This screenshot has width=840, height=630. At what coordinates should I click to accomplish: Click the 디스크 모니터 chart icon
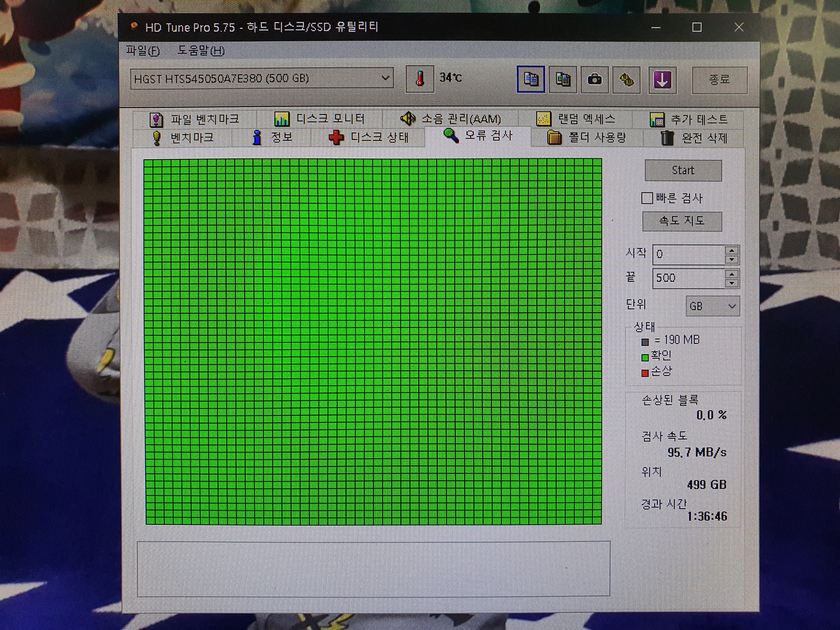point(281,119)
